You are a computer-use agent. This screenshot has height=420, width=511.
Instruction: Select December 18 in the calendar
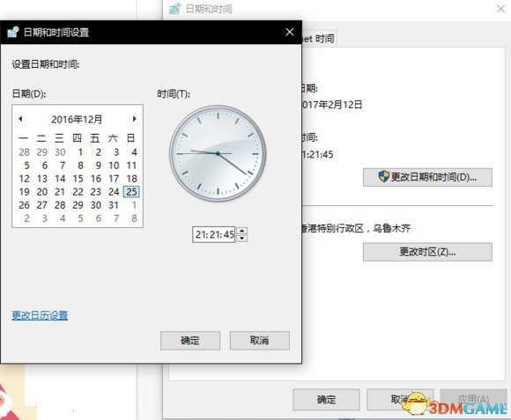[x=131, y=179]
